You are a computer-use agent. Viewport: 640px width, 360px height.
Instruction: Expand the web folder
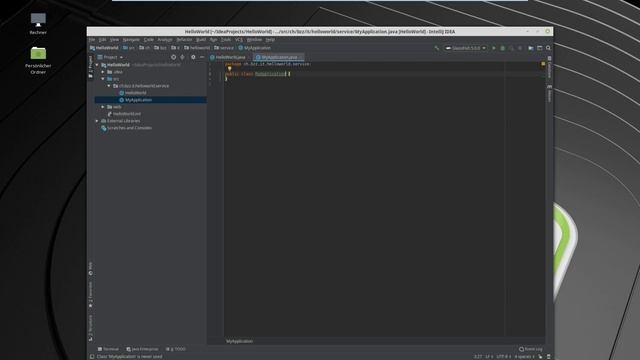103,107
